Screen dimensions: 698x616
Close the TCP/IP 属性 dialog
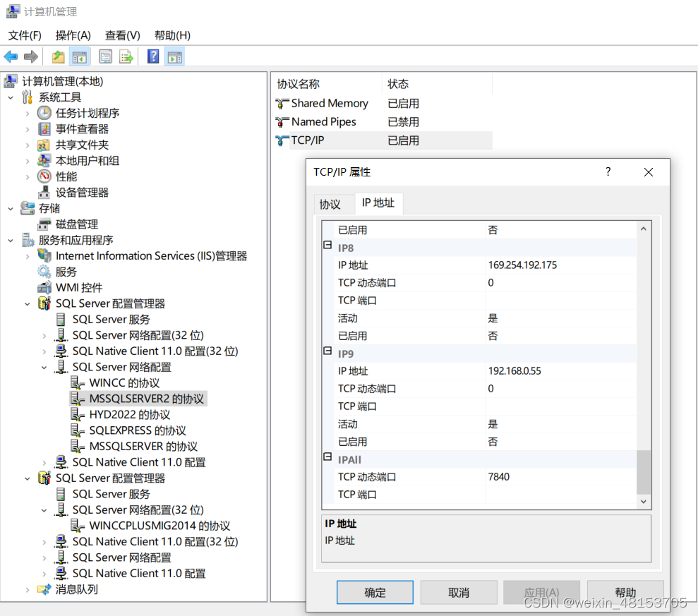(649, 172)
